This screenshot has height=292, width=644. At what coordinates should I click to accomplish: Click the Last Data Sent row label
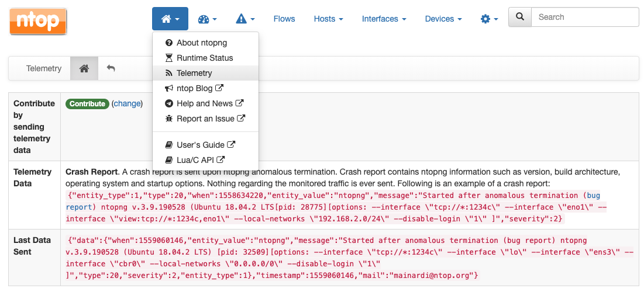point(32,246)
